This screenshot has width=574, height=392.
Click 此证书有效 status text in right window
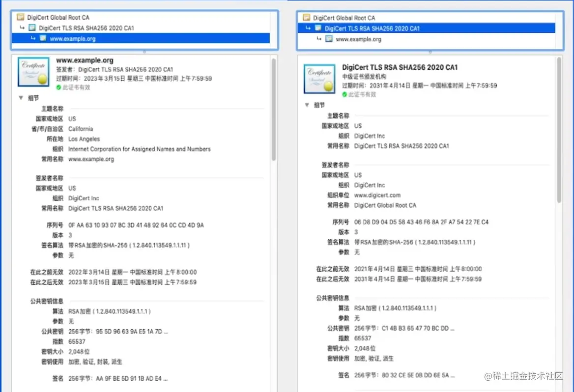point(362,94)
